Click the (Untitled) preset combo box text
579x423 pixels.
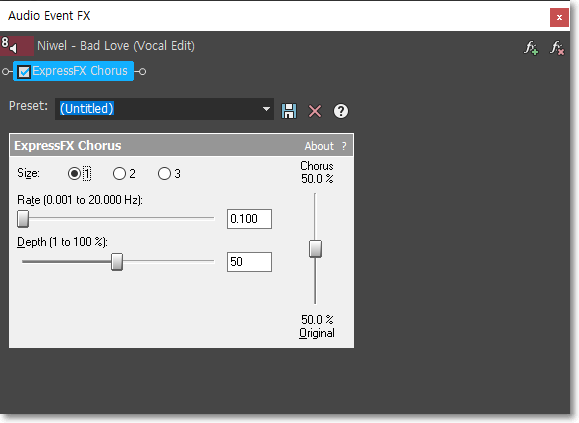click(x=87, y=109)
